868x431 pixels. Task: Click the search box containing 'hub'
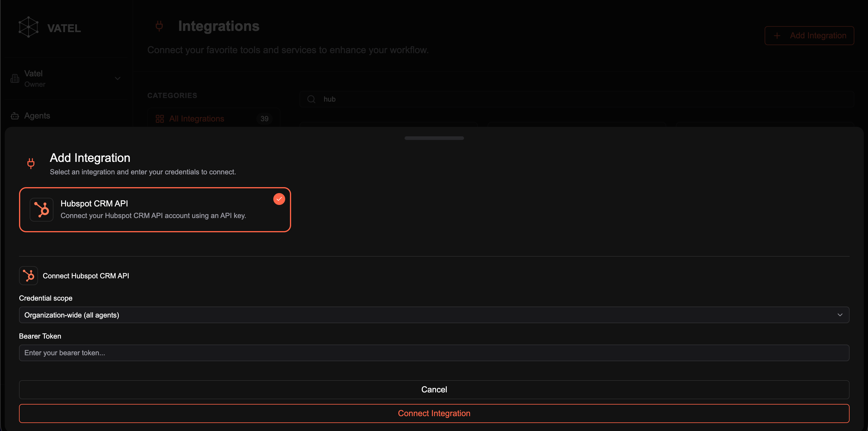point(577,100)
